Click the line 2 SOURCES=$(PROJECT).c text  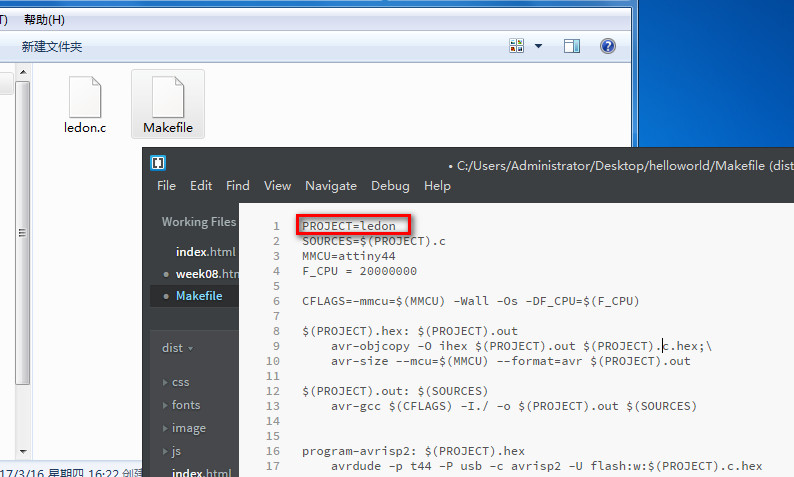(x=374, y=241)
